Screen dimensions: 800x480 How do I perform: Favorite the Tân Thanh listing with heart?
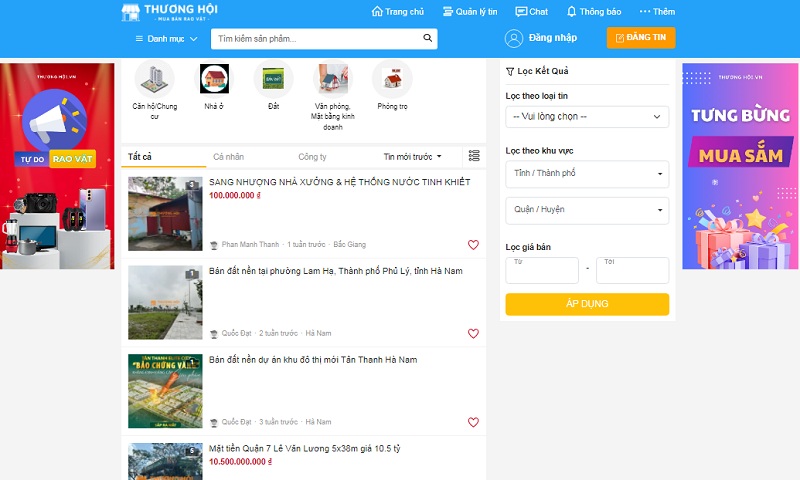473,422
